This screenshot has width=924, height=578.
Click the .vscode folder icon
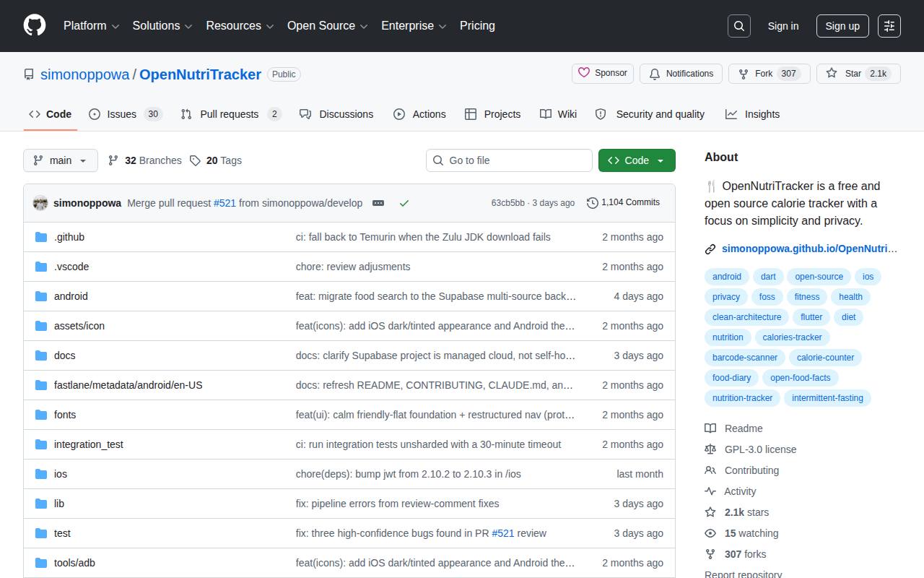click(x=41, y=267)
